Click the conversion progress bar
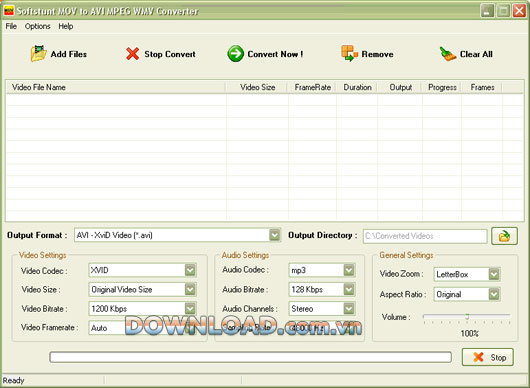The image size is (530, 388). click(x=250, y=357)
